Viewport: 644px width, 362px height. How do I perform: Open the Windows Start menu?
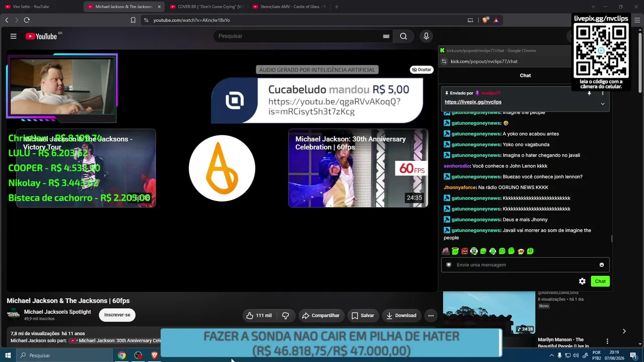(x=8, y=355)
